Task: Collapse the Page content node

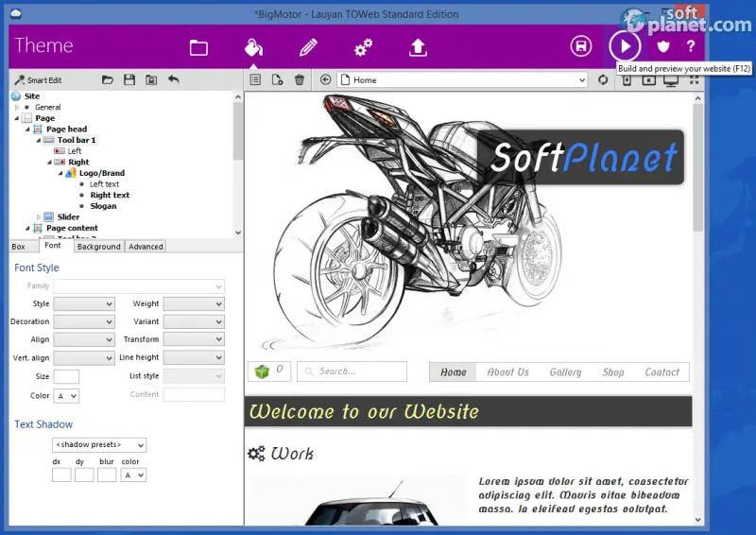Action: 27,228
